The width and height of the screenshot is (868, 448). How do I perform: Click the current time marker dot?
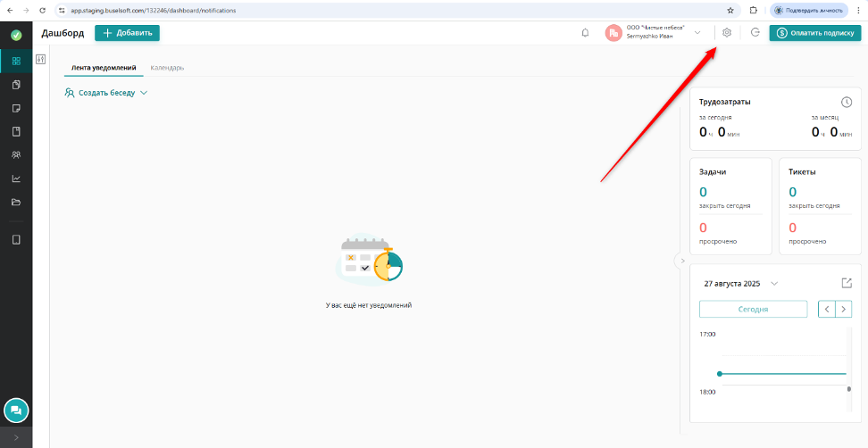click(720, 374)
